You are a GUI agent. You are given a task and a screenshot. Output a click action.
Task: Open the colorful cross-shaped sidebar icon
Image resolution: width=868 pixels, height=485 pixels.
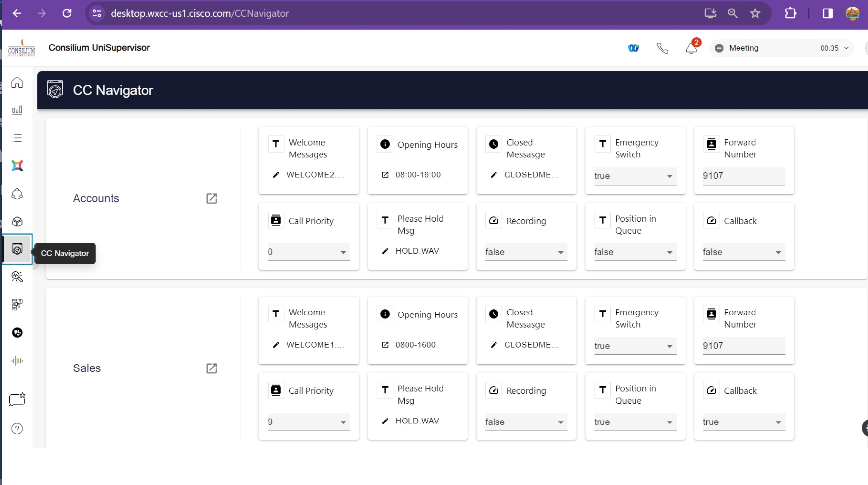click(17, 166)
